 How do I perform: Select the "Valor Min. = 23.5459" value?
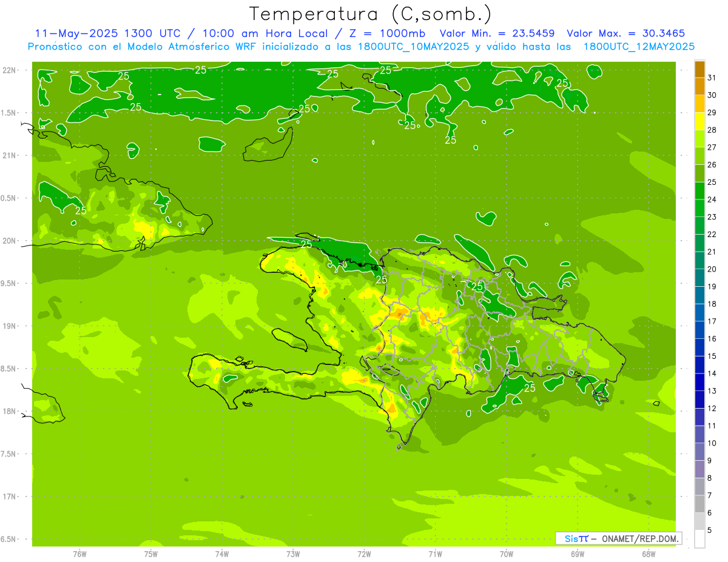497,33
